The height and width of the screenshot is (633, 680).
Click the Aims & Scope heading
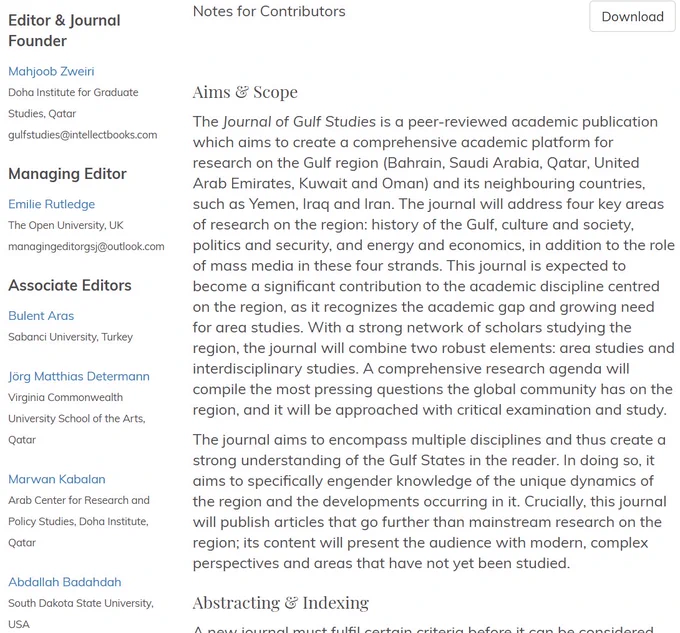pyautogui.click(x=245, y=92)
